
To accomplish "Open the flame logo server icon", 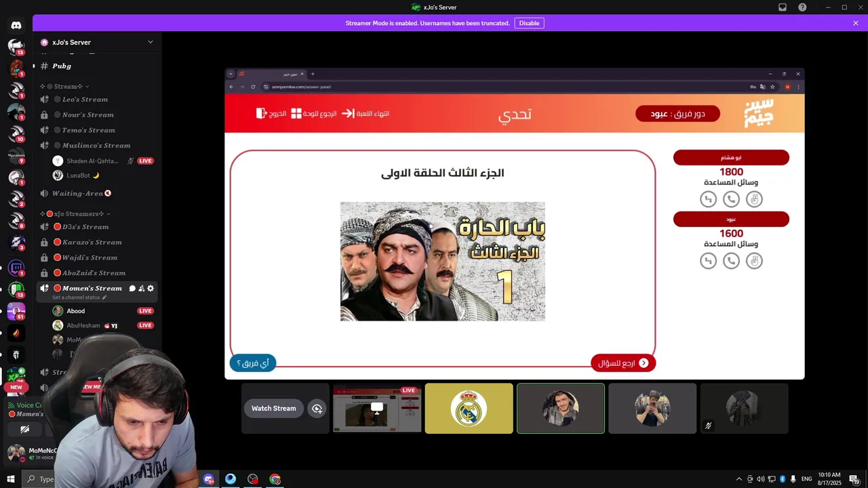I will point(16,333).
